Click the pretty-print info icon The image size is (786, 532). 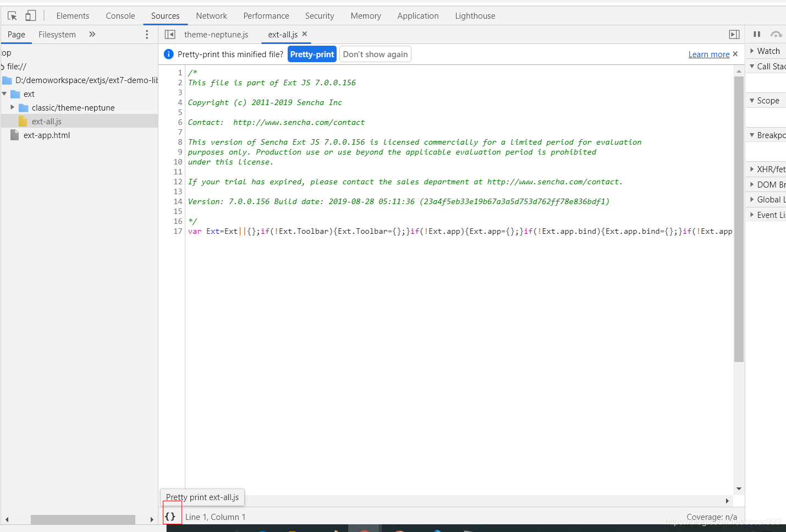pos(169,54)
